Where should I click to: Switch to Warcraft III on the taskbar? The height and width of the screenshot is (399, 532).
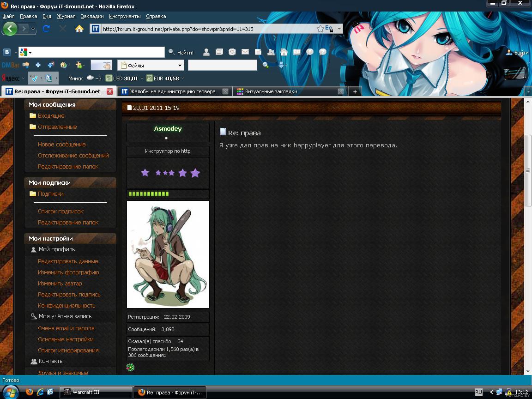click(96, 392)
